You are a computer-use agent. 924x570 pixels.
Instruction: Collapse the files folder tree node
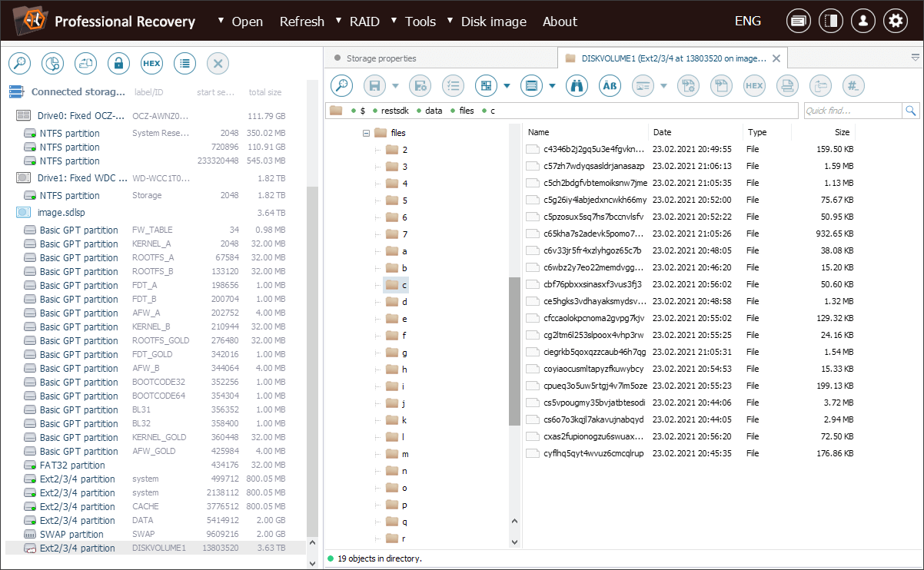tap(366, 133)
